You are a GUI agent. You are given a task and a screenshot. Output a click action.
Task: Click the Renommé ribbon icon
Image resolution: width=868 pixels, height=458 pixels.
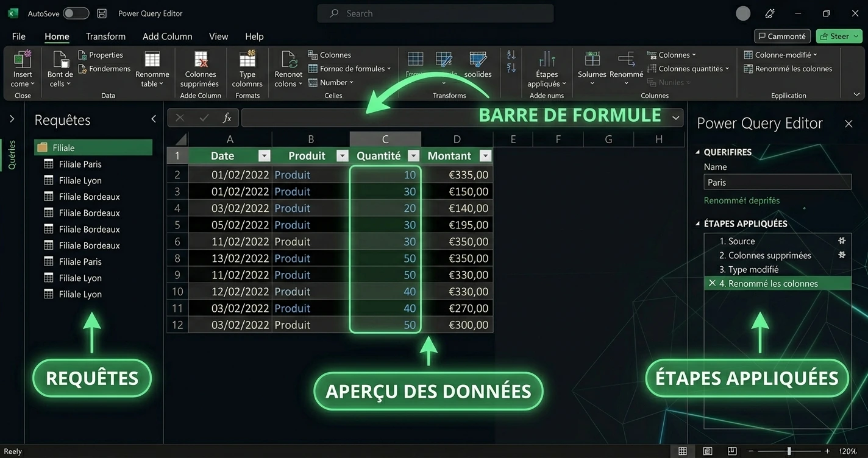[x=626, y=59]
